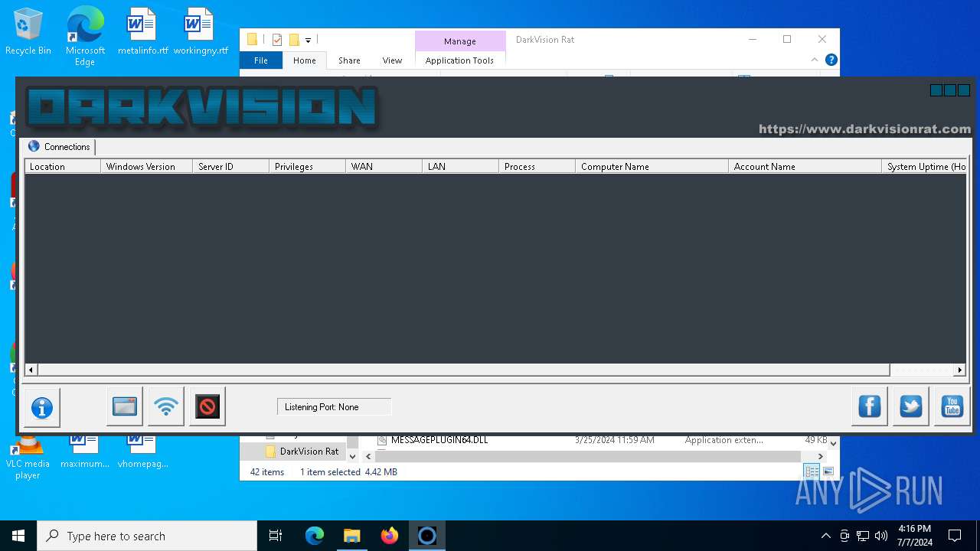The image size is (980, 551).
Task: Click the System Uptime column header
Action: 924,166
